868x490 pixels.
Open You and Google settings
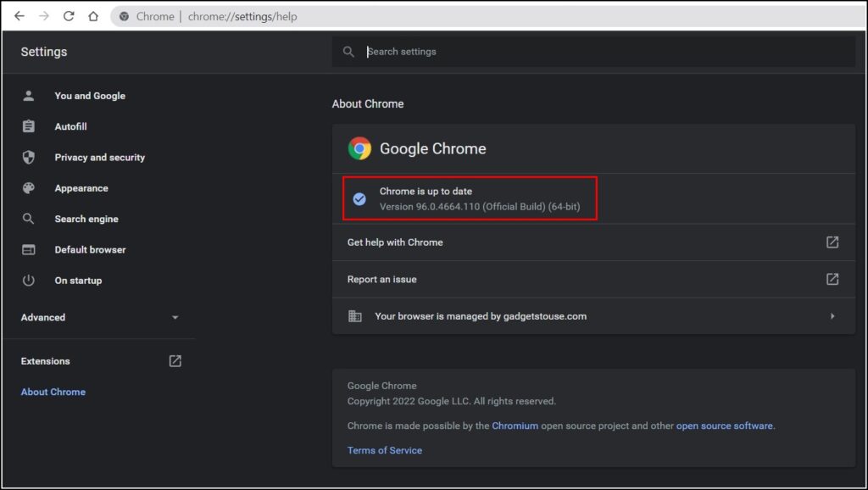(90, 96)
